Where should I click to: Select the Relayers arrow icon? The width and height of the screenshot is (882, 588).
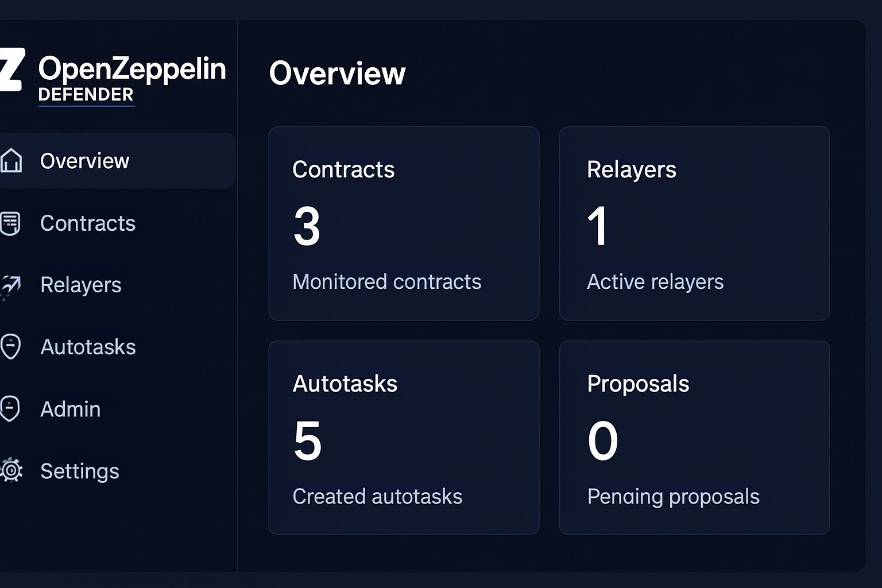(x=11, y=285)
